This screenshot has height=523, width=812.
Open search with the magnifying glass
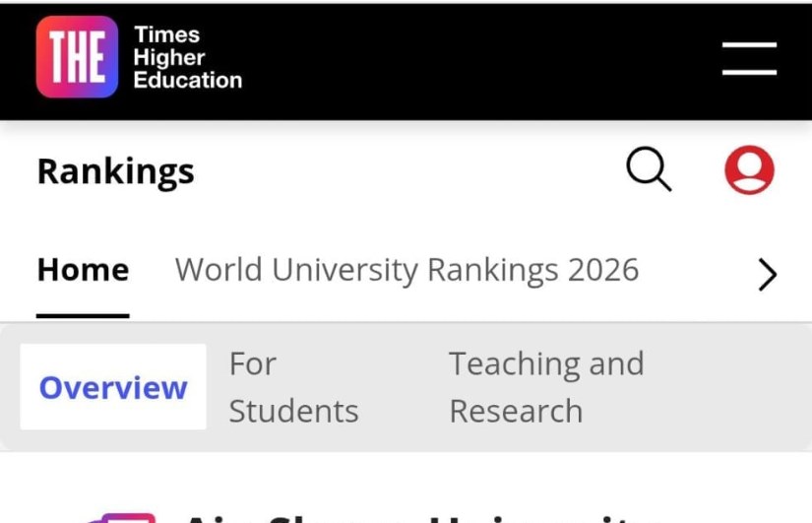pyautogui.click(x=649, y=170)
